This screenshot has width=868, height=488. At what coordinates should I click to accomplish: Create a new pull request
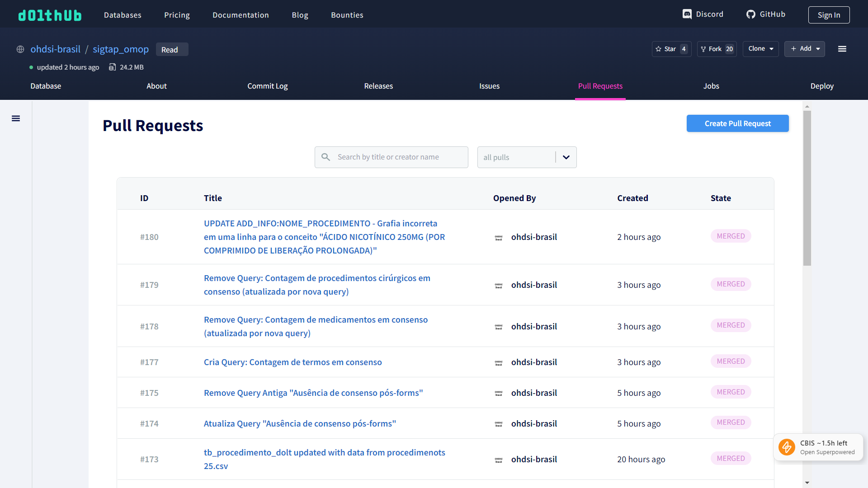click(x=737, y=123)
